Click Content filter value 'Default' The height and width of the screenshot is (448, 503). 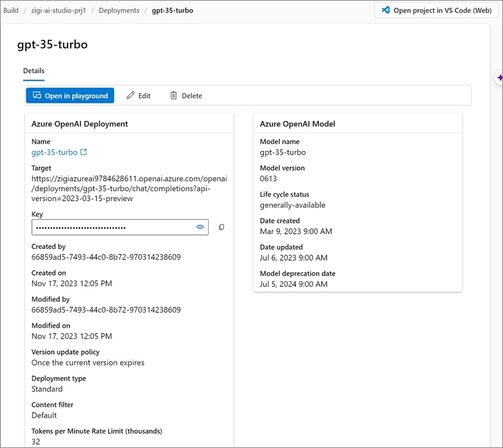[x=44, y=415]
